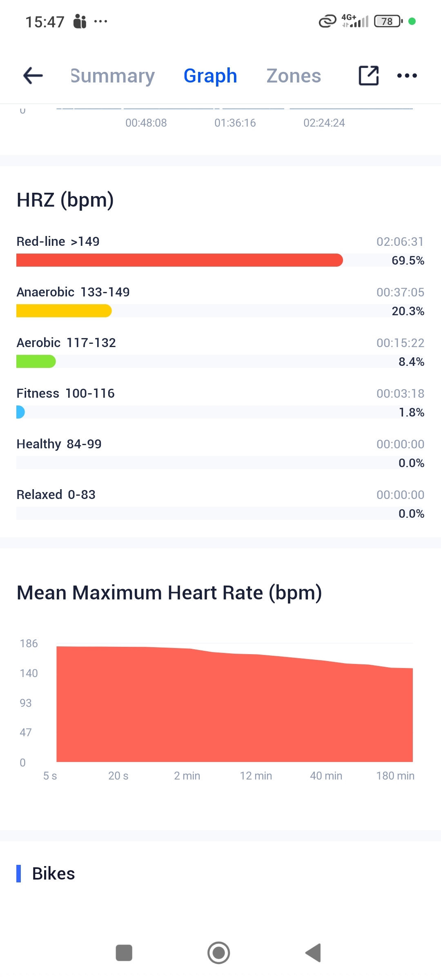This screenshot has width=441, height=980.
Task: Open the three-dot more options menu
Action: pyautogui.click(x=407, y=76)
